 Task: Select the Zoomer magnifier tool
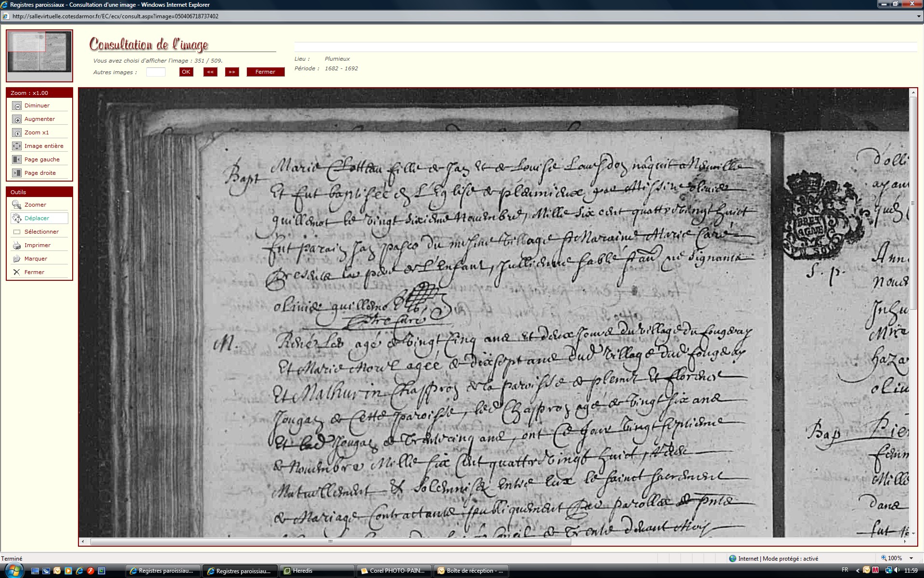pos(17,205)
